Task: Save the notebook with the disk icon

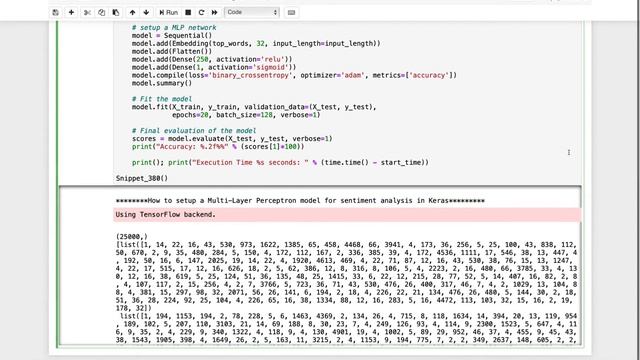Action: (x=56, y=13)
